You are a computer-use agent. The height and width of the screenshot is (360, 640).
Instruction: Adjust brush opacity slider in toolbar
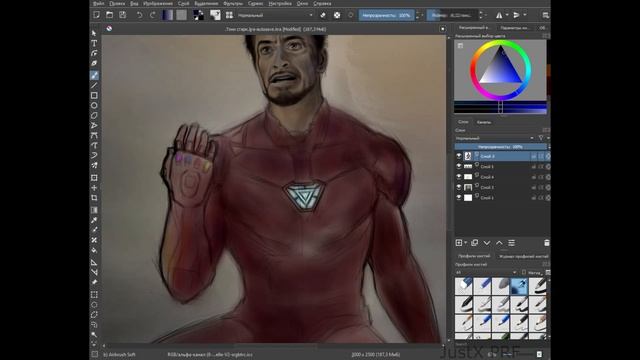[x=387, y=15]
